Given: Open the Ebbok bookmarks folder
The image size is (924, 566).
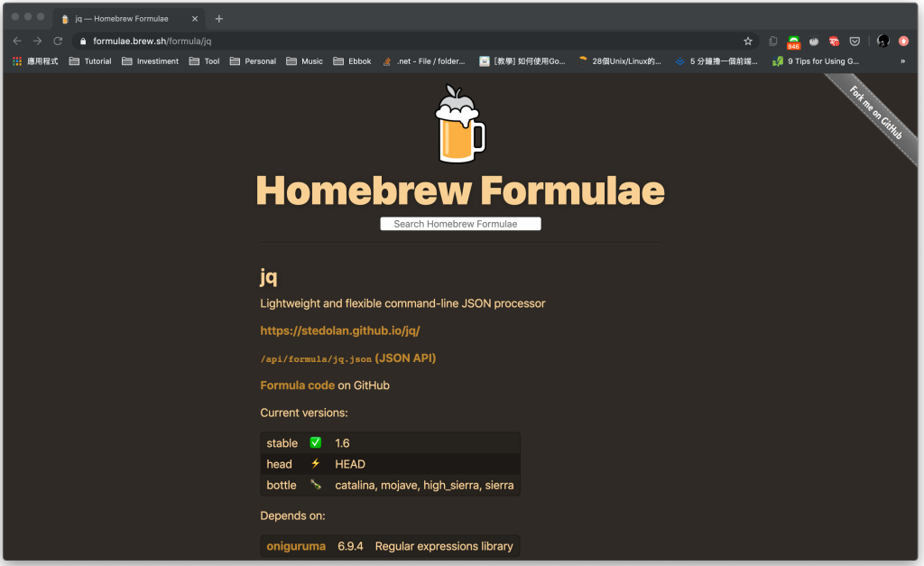Looking at the screenshot, I should [x=353, y=61].
